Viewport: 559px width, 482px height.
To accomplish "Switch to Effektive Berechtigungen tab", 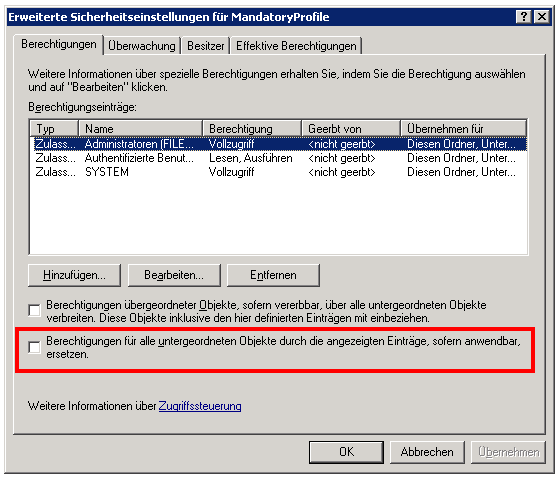I will [296, 46].
